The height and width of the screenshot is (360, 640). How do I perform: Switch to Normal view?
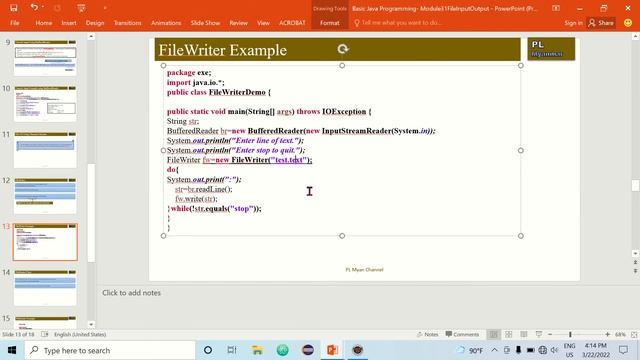493,334
